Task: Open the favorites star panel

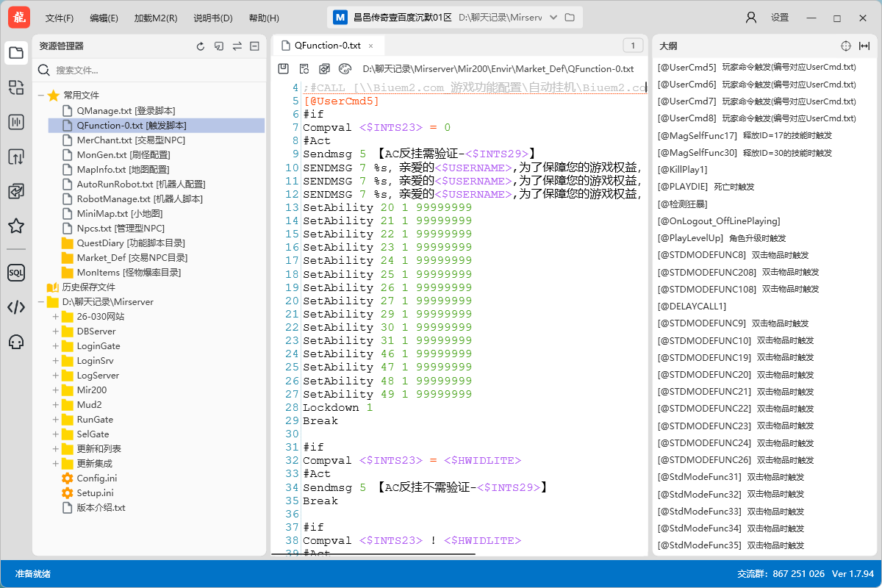Action: tap(15, 226)
